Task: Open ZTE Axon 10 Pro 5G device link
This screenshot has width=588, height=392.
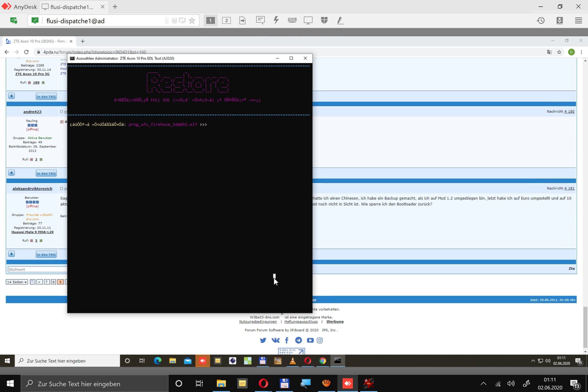Action: (x=32, y=74)
